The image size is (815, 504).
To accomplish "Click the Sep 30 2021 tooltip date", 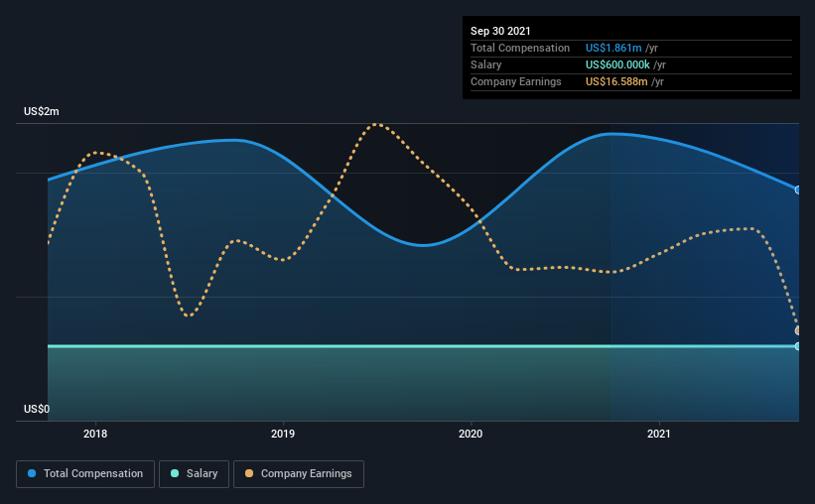I will point(500,31).
